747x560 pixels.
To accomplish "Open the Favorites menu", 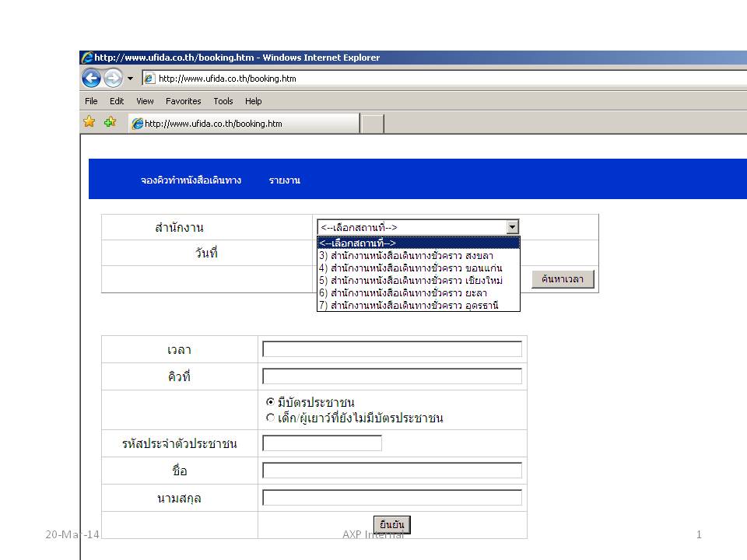I will pos(184,101).
